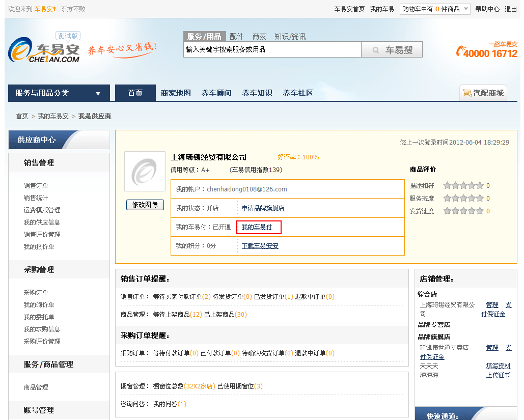Open the 养车知识 navigation item
524x420 pixels.
click(x=257, y=93)
